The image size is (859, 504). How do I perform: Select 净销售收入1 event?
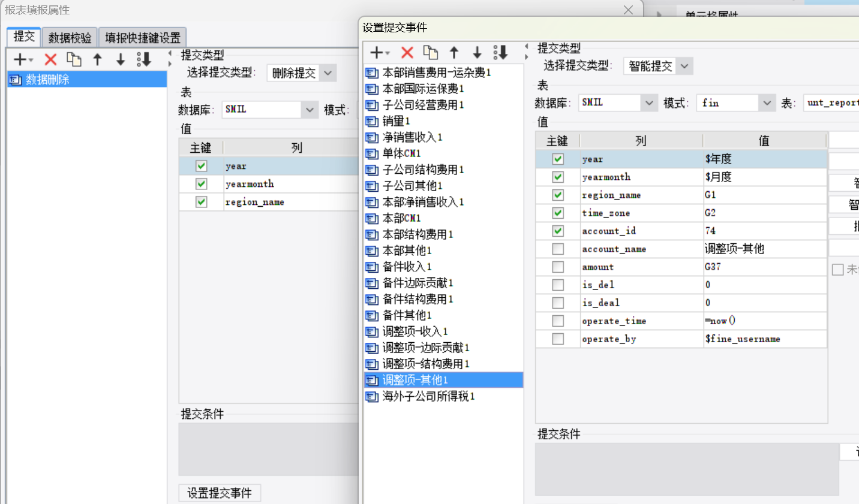(443, 137)
